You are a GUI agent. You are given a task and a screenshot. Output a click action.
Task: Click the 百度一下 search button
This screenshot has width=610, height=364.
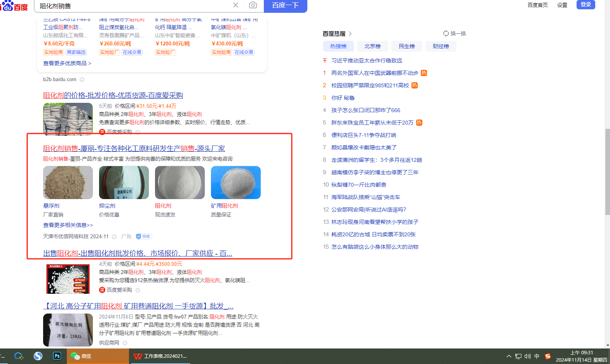click(286, 5)
